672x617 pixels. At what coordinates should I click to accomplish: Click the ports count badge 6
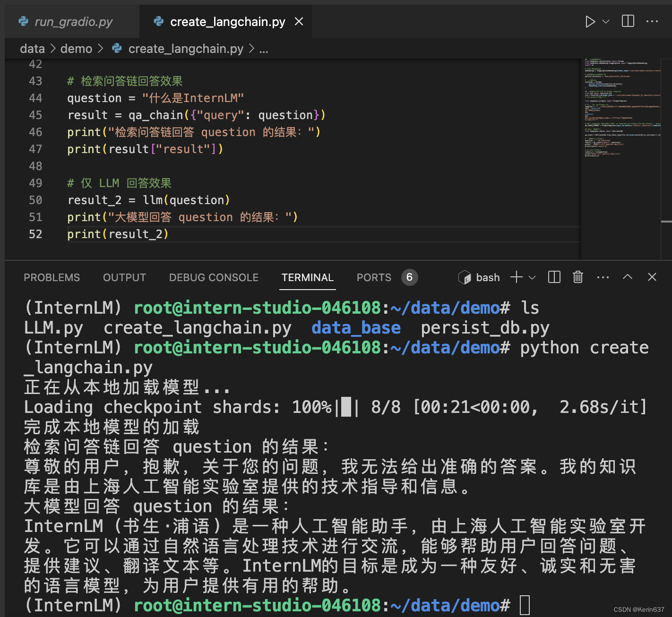coord(410,277)
